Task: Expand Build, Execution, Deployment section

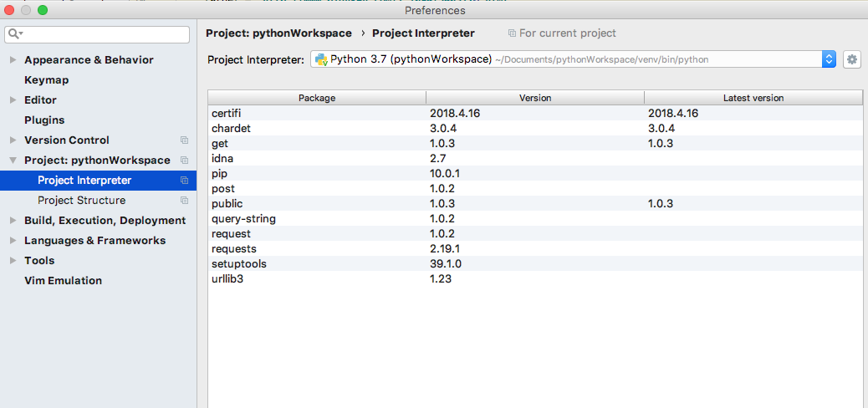Action: coord(13,221)
